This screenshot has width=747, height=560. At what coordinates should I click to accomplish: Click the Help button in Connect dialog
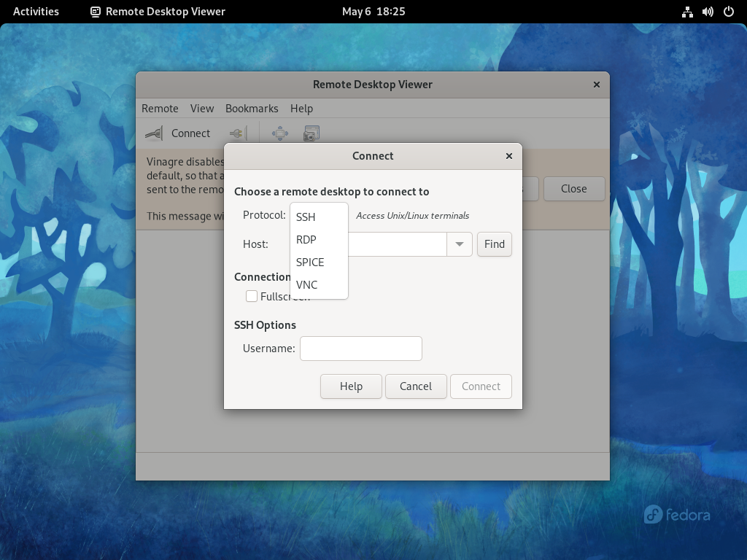[351, 386]
